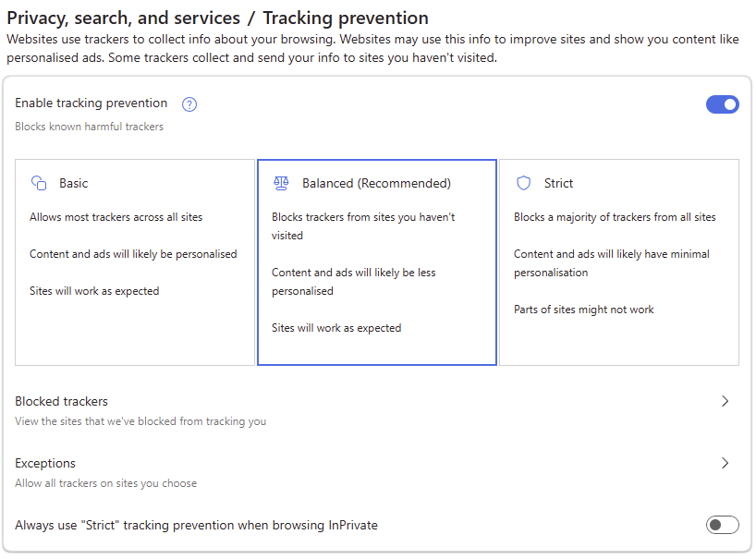Open the Blocked trackers row
Screen dimensions: 756x559
[62, 401]
